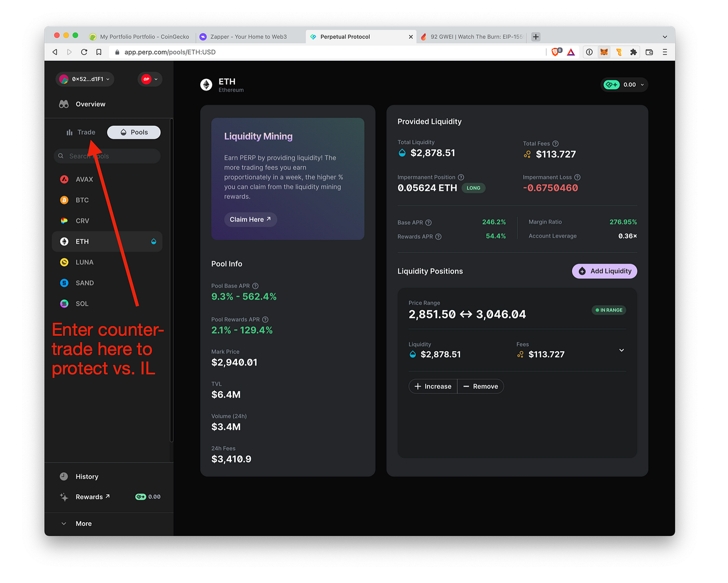This screenshot has height=583, width=728.
Task: Click the Add Liquidity button
Action: pos(605,271)
